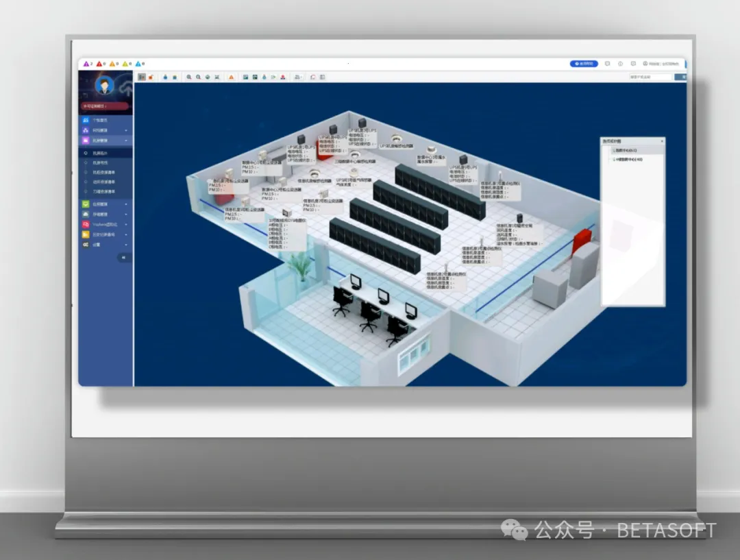The width and height of the screenshot is (740, 560).
Task: Click the second chat bubble icon top right
Action: tap(633, 64)
